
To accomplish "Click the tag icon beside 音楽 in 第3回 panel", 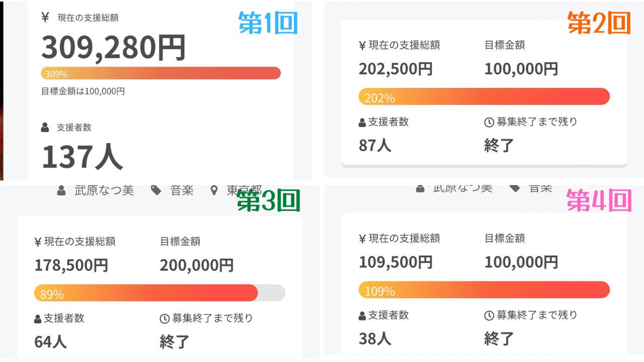I will [x=156, y=191].
